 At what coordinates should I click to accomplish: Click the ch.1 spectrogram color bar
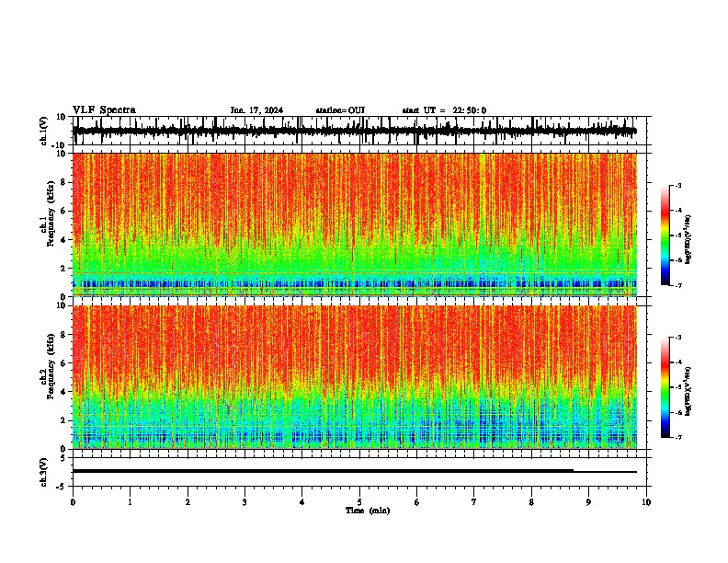pos(665,236)
